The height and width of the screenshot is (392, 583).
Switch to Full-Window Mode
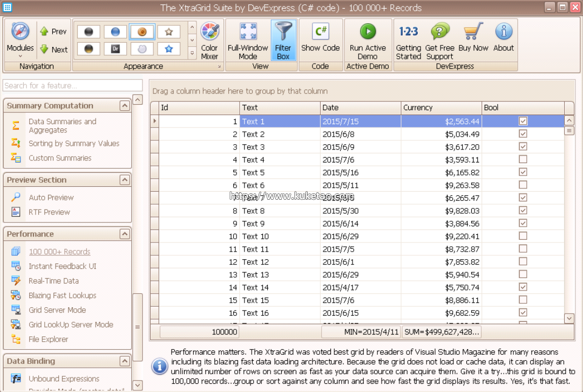tap(248, 40)
